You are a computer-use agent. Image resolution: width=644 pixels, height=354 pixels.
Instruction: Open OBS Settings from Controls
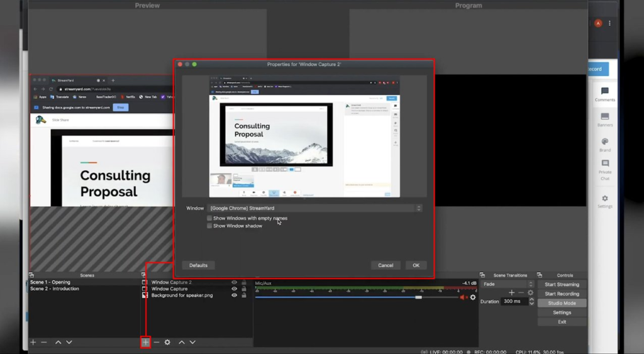(562, 313)
